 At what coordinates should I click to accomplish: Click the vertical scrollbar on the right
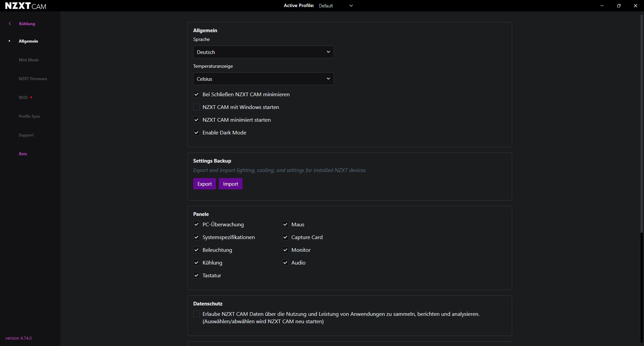642,124
